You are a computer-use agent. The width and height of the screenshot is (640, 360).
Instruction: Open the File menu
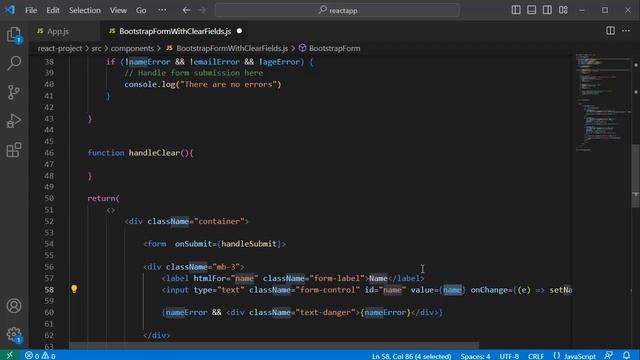point(31,10)
